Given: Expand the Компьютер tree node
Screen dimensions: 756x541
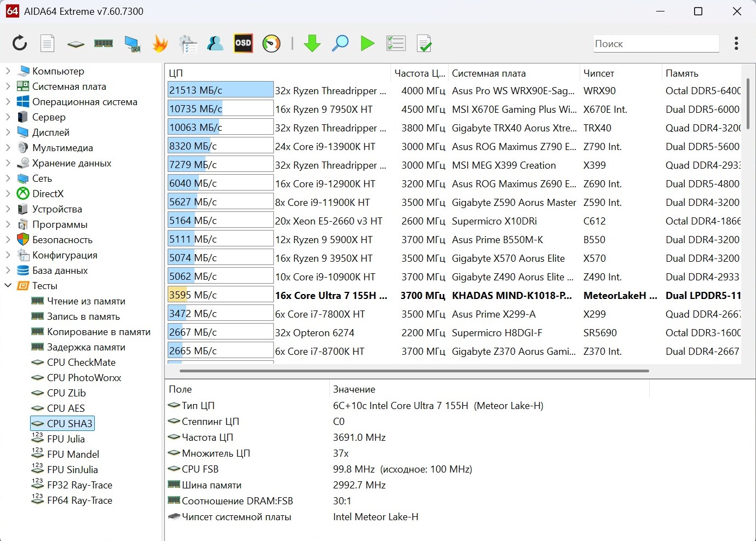Looking at the screenshot, I should 8,71.
